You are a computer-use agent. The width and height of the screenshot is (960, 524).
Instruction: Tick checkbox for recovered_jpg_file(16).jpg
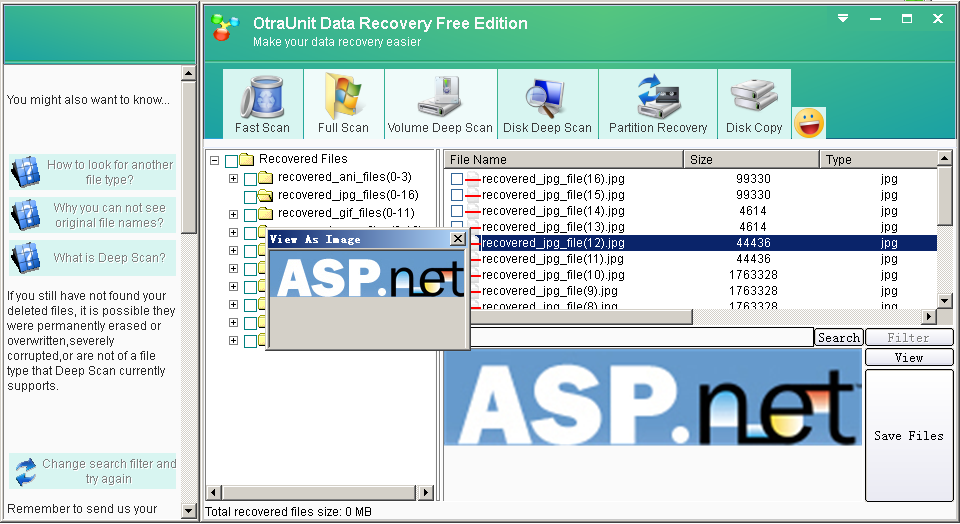click(457, 179)
